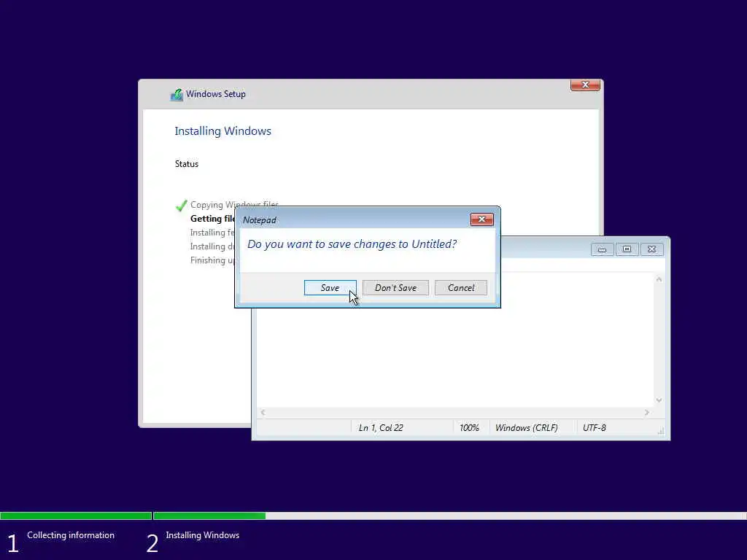Click the 'Notepad' dialog title text
The height and width of the screenshot is (560, 747).
259,220
